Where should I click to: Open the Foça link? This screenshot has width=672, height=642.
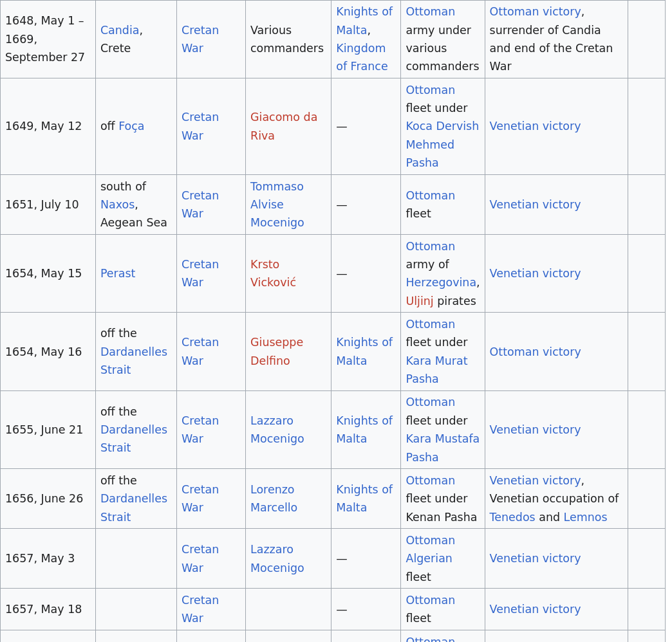(x=131, y=126)
